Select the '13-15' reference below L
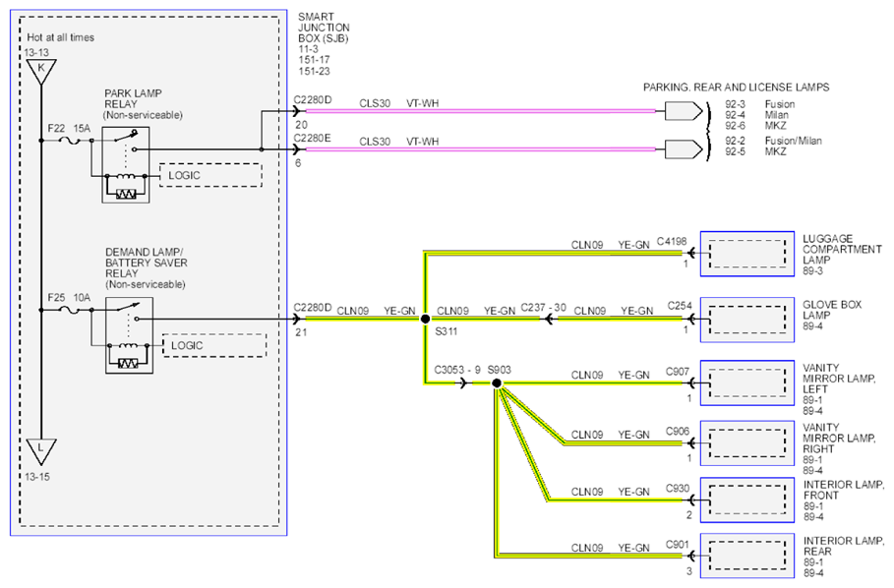Image resolution: width=894 pixels, height=588 pixels. point(37,477)
